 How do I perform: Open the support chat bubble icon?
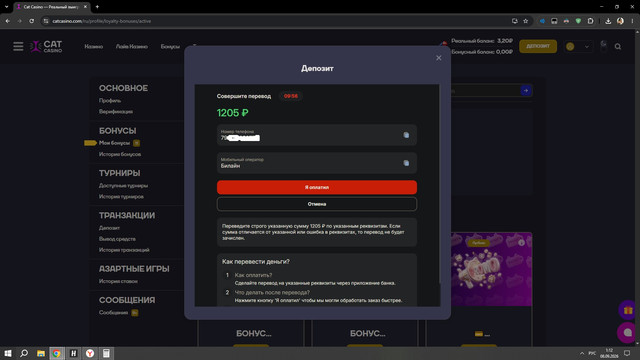click(x=627, y=333)
